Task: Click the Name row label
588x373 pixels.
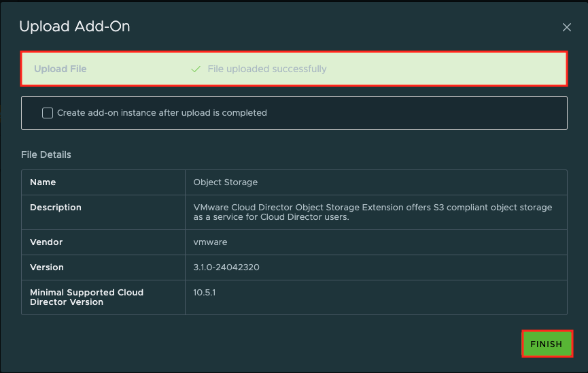Action: (43, 182)
